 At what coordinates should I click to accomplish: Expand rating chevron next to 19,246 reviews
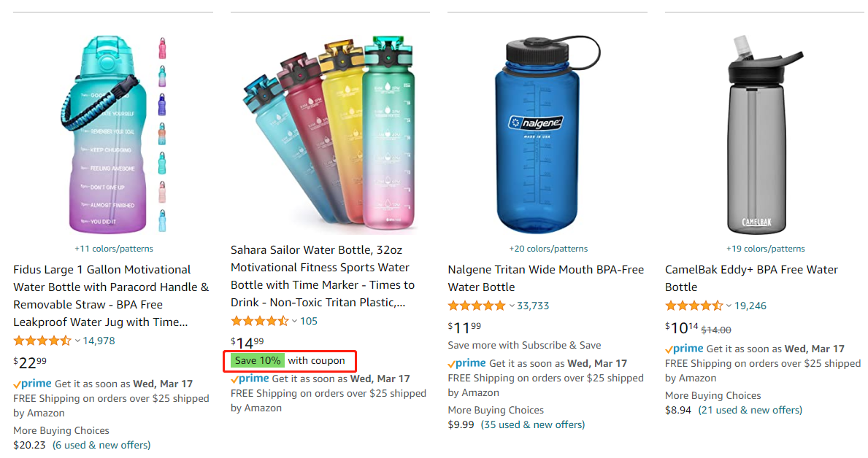tap(729, 306)
